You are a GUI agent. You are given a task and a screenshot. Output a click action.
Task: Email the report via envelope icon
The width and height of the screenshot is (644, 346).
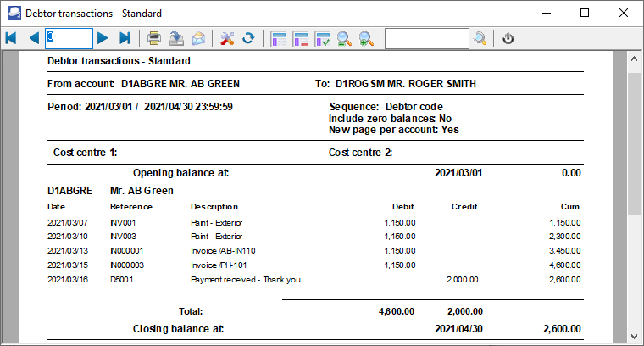(x=198, y=38)
